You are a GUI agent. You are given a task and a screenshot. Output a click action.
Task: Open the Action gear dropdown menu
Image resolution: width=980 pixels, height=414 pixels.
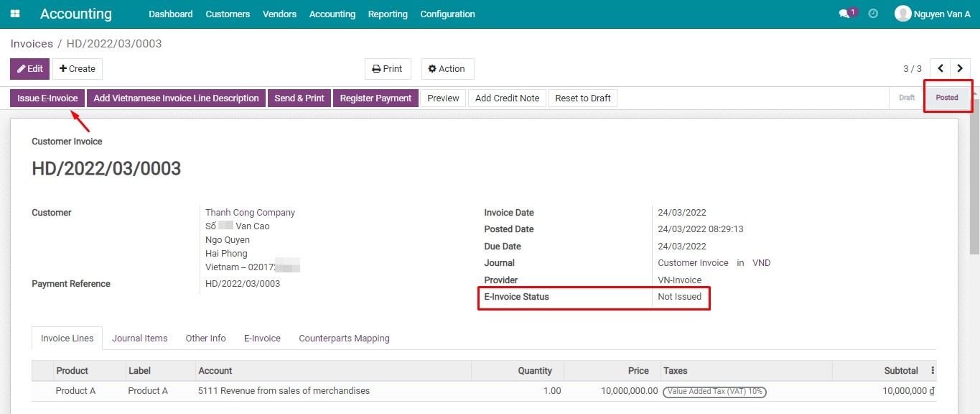click(x=447, y=68)
